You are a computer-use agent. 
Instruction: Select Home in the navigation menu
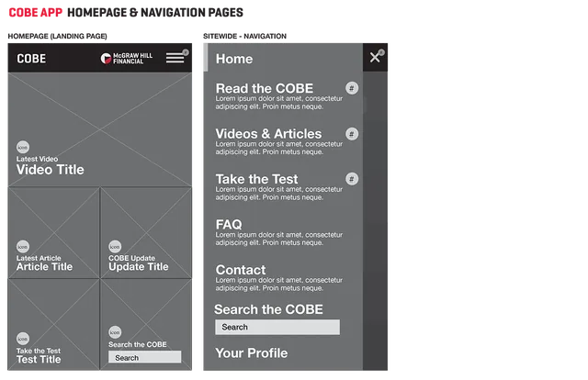[234, 59]
